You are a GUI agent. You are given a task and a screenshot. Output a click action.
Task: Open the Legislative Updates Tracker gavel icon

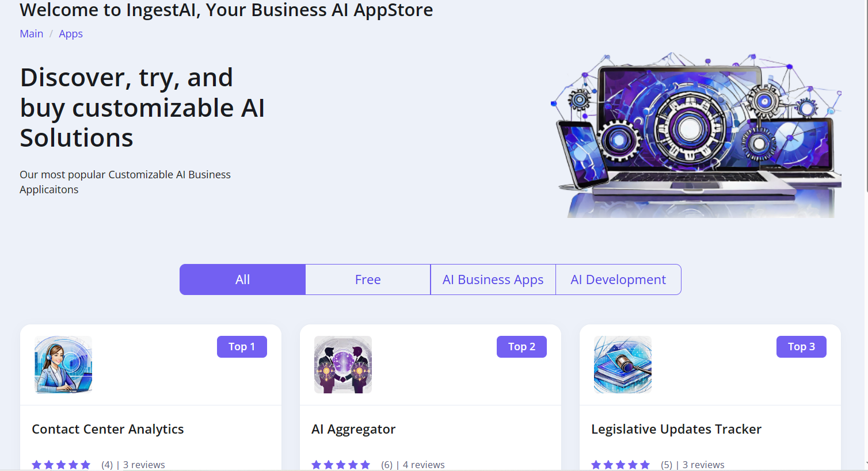point(623,365)
